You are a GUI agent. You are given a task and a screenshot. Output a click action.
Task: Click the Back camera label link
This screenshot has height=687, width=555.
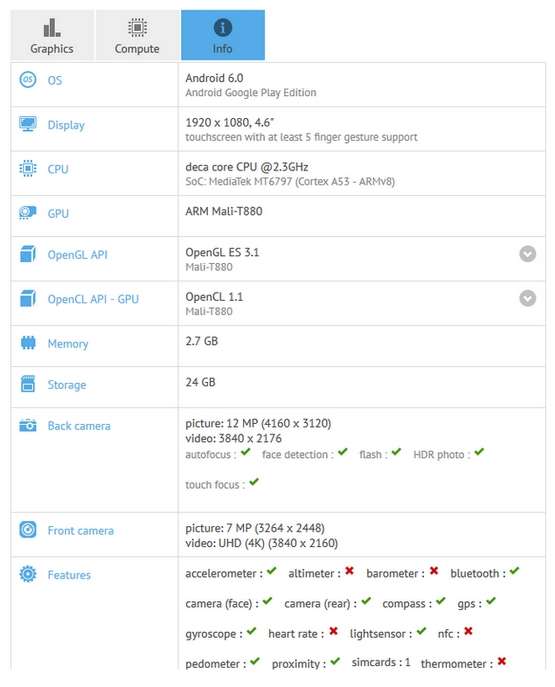click(x=79, y=426)
